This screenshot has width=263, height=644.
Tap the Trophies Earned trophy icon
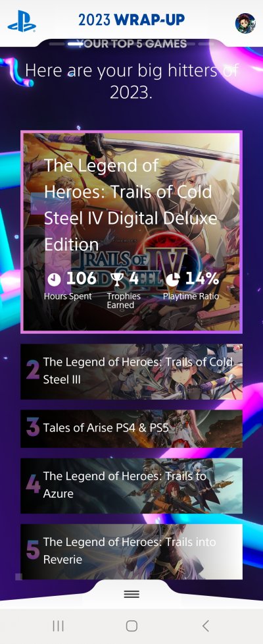coord(117,279)
